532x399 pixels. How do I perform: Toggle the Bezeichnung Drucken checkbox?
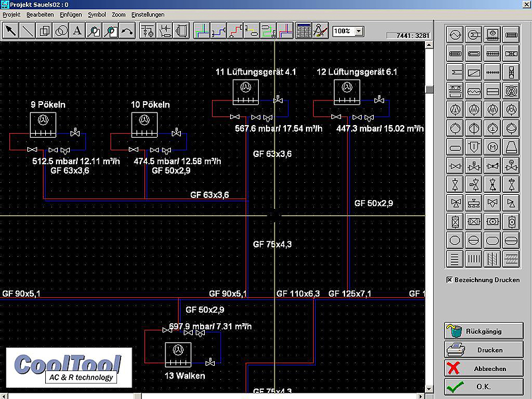pos(450,280)
